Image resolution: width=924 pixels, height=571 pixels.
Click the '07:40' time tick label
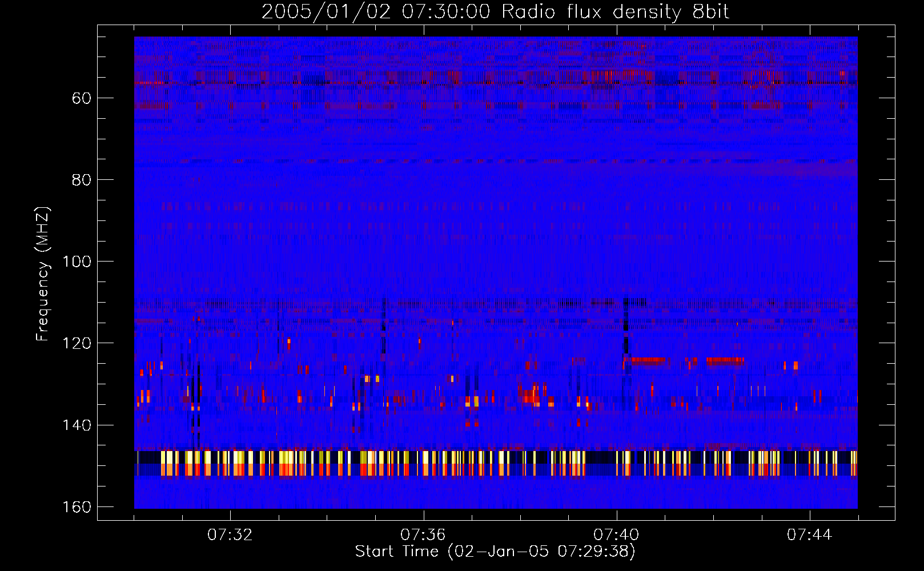coord(617,535)
